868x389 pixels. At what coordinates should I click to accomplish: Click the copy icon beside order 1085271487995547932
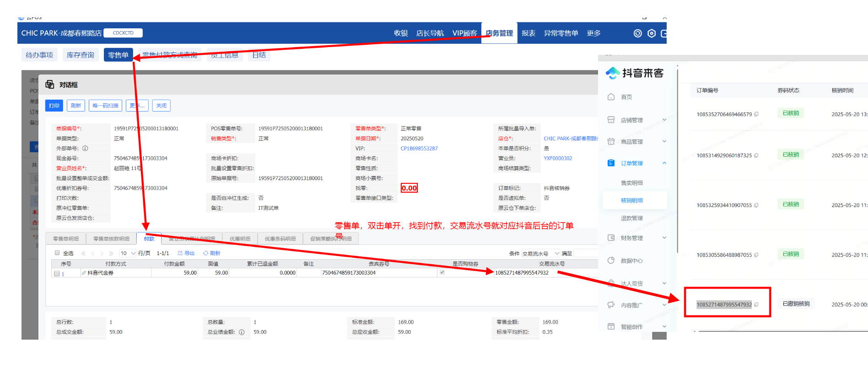click(756, 304)
